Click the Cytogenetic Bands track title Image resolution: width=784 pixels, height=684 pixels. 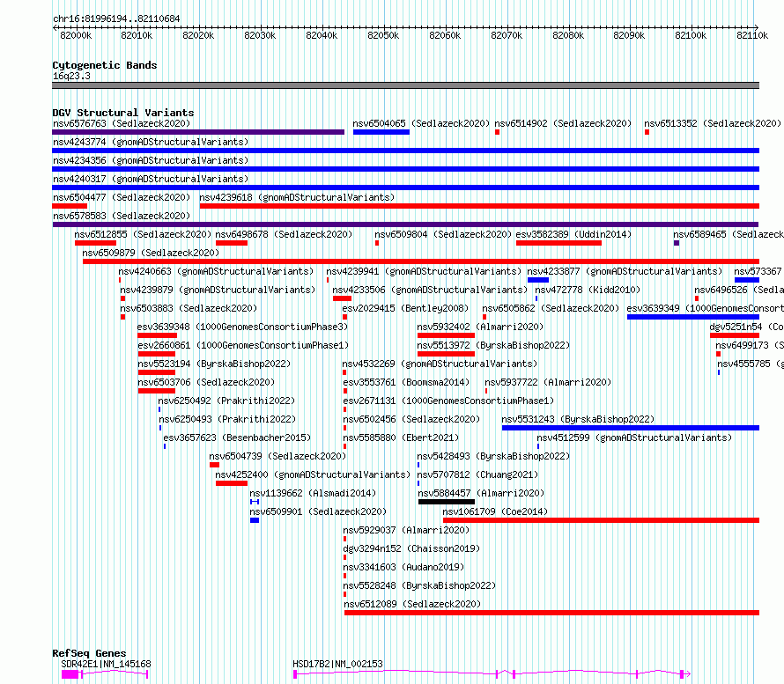tap(105, 65)
